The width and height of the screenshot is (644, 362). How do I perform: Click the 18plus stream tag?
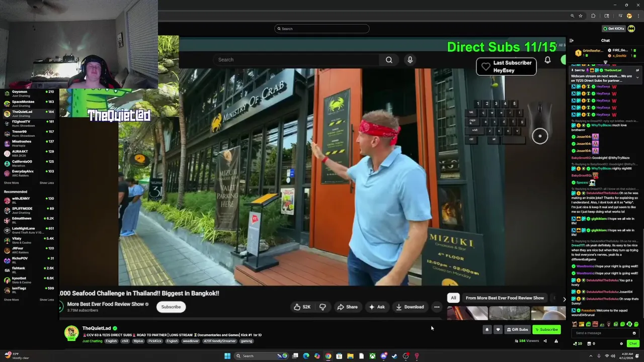pyautogui.click(x=138, y=341)
